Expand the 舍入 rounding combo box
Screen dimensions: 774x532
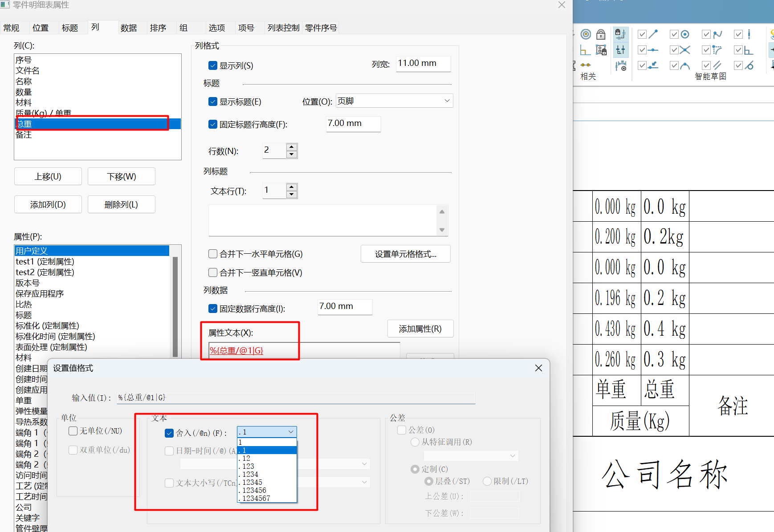click(291, 432)
